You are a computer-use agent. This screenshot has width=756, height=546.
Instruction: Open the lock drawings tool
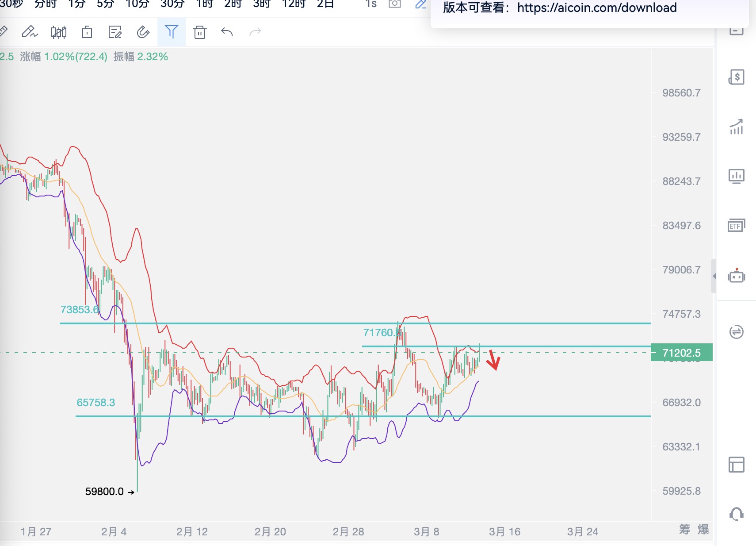click(87, 32)
